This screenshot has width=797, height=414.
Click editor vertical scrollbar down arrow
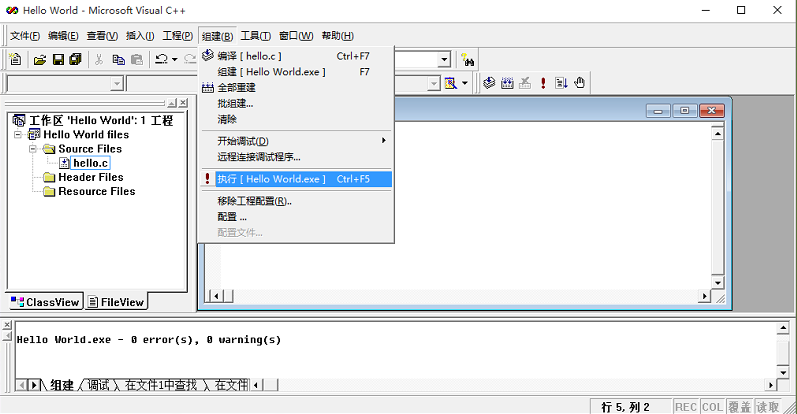coord(717,283)
